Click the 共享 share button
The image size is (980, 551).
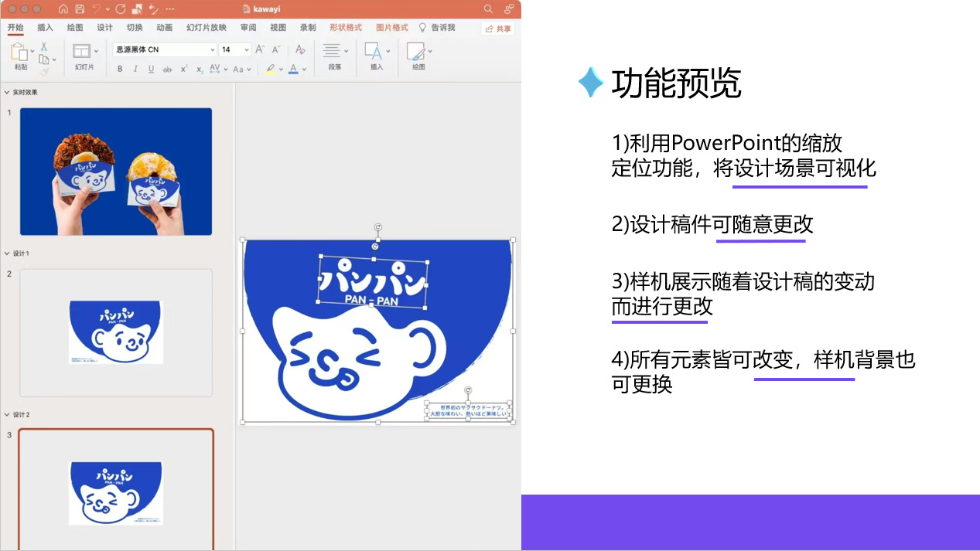[498, 28]
